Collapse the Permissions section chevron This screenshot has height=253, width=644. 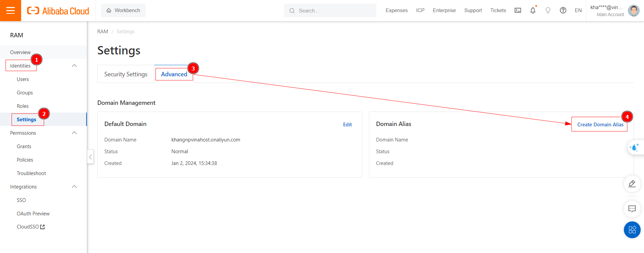(x=74, y=133)
